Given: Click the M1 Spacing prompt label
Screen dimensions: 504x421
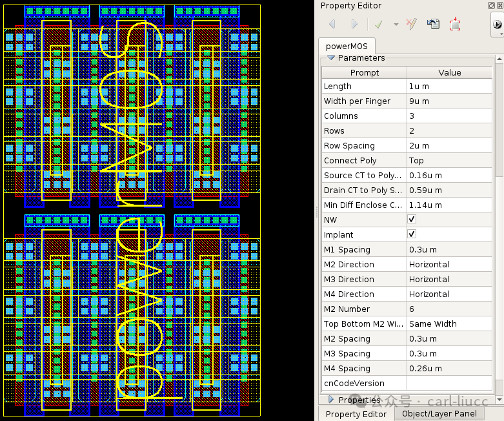Looking at the screenshot, I should (347, 250).
